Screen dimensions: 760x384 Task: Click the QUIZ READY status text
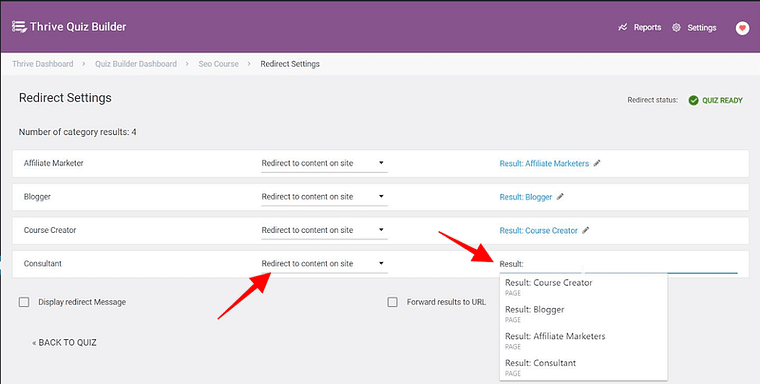[722, 100]
